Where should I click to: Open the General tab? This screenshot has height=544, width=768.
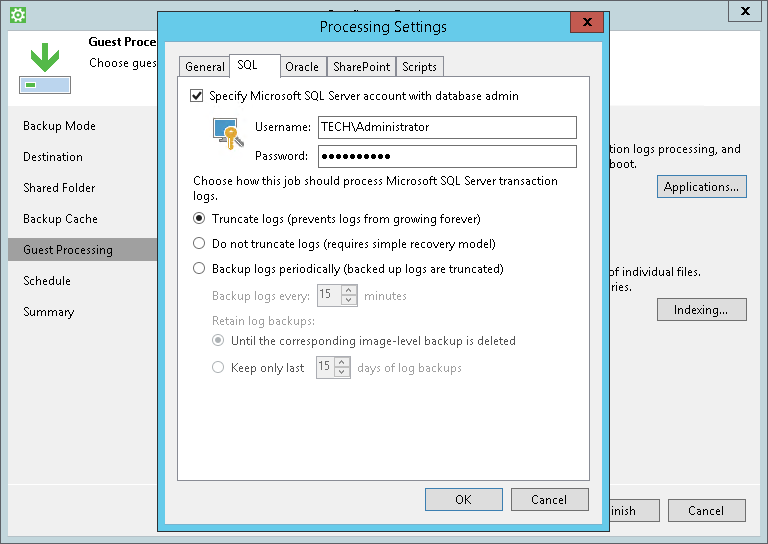(x=205, y=67)
